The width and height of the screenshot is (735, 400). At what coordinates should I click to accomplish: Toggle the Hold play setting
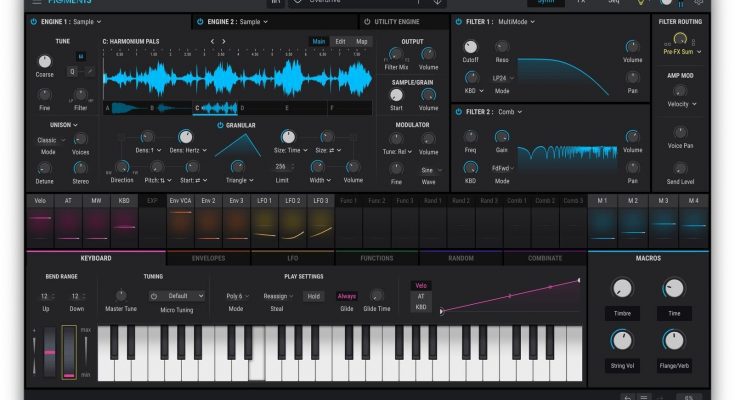[314, 296]
